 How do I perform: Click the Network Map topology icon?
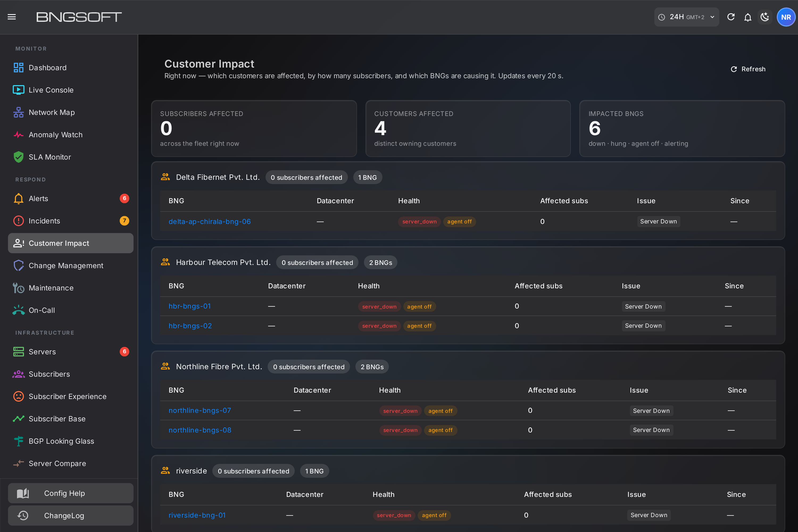click(18, 112)
